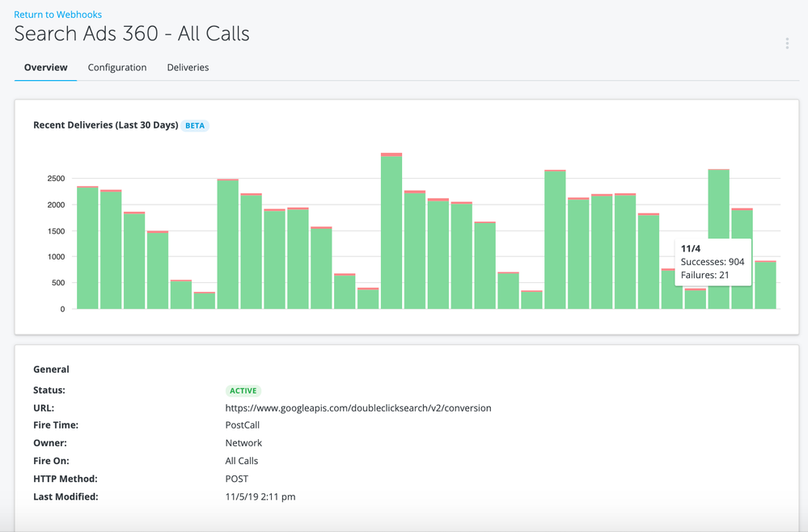Open the Deliveries tab
Screen dimensions: 808x532
(x=188, y=68)
